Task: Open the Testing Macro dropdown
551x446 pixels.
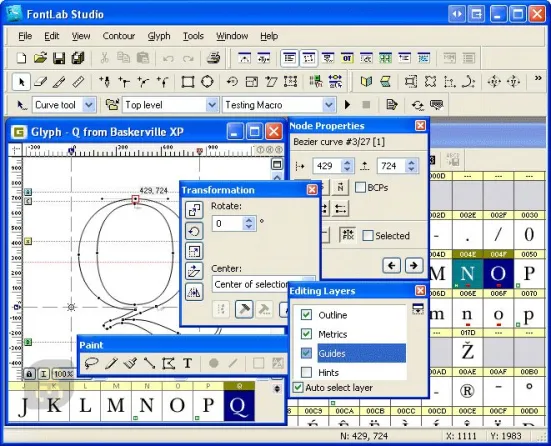Action: pos(329,105)
